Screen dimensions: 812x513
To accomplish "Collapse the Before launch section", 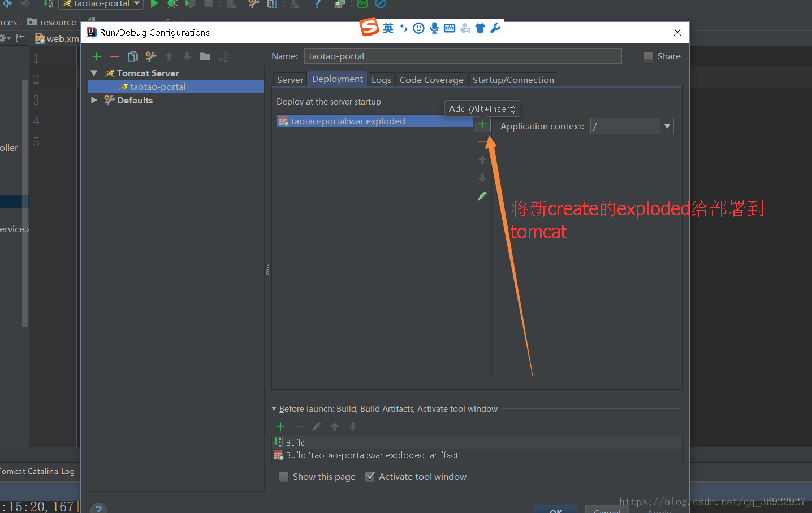I will 274,408.
